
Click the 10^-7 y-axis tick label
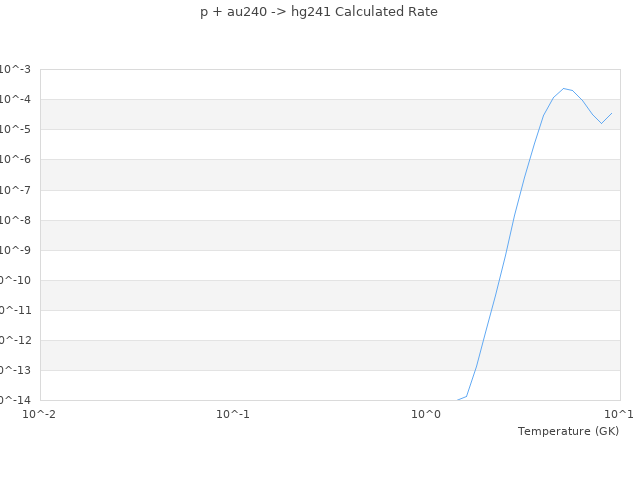click(15, 190)
